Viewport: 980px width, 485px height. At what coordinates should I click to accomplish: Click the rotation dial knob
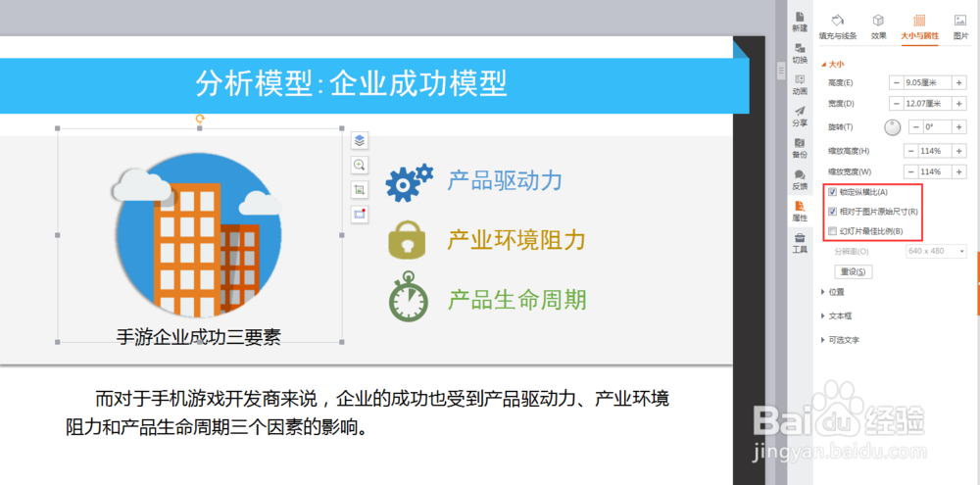[893, 126]
